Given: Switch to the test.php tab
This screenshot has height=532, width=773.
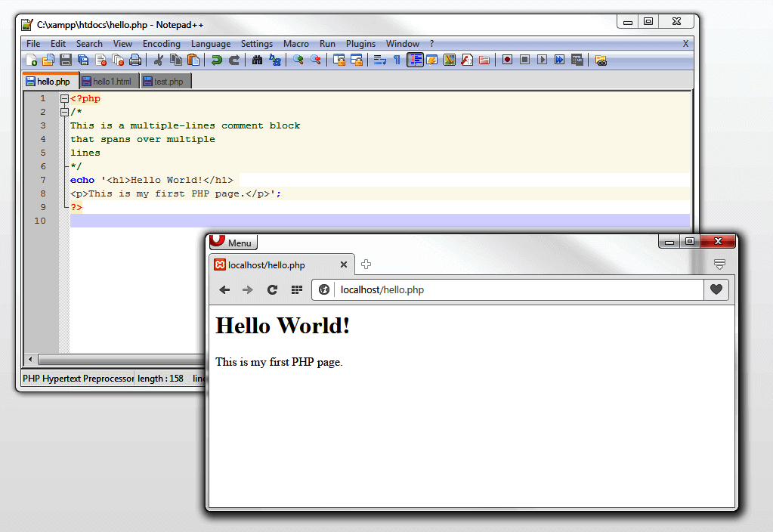Looking at the screenshot, I should coord(165,81).
